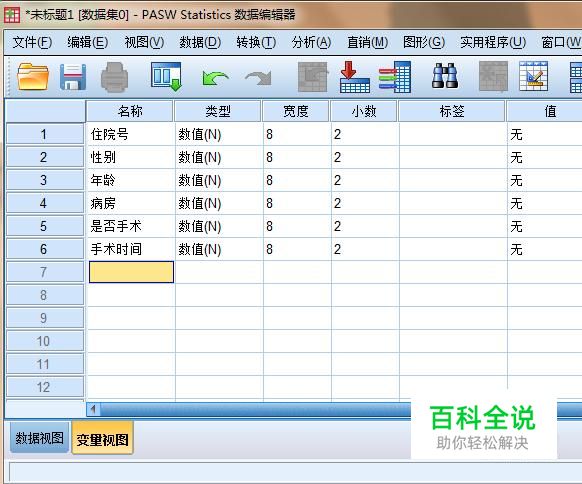Click the 无 value cell in 住院号 row
This screenshot has height=484, width=582.
[545, 134]
